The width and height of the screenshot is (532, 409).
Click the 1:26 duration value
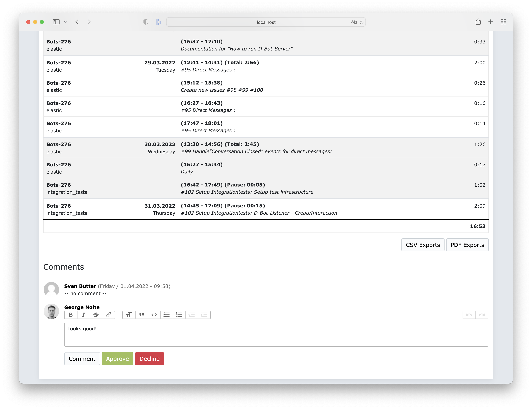[480, 144]
